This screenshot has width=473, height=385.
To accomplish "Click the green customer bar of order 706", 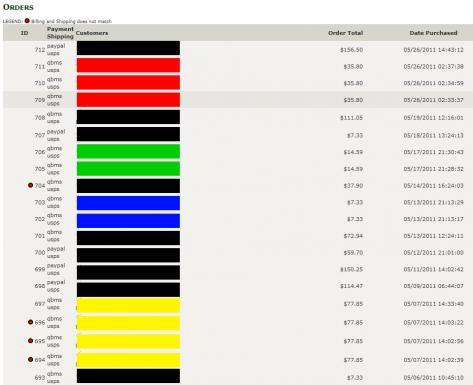I will point(128,151).
